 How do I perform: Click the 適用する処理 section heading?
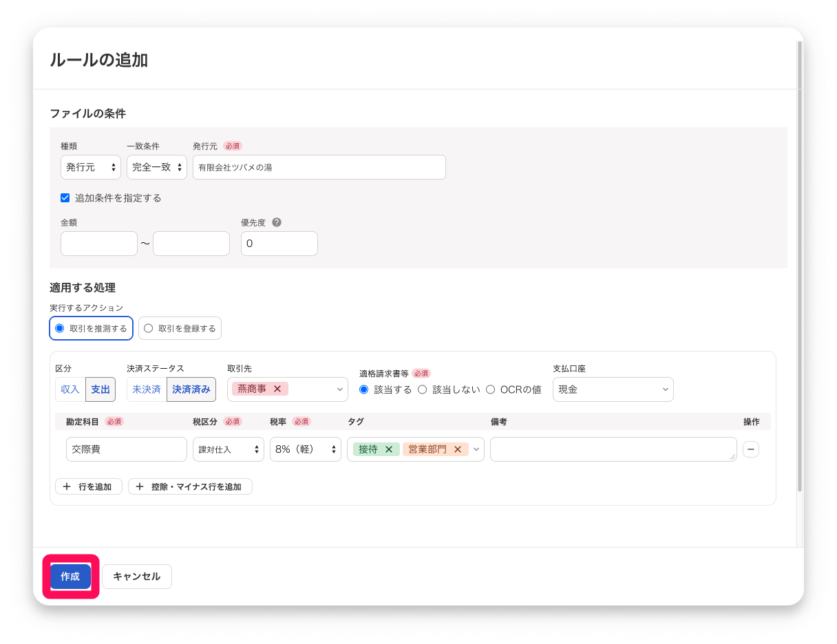[83, 288]
